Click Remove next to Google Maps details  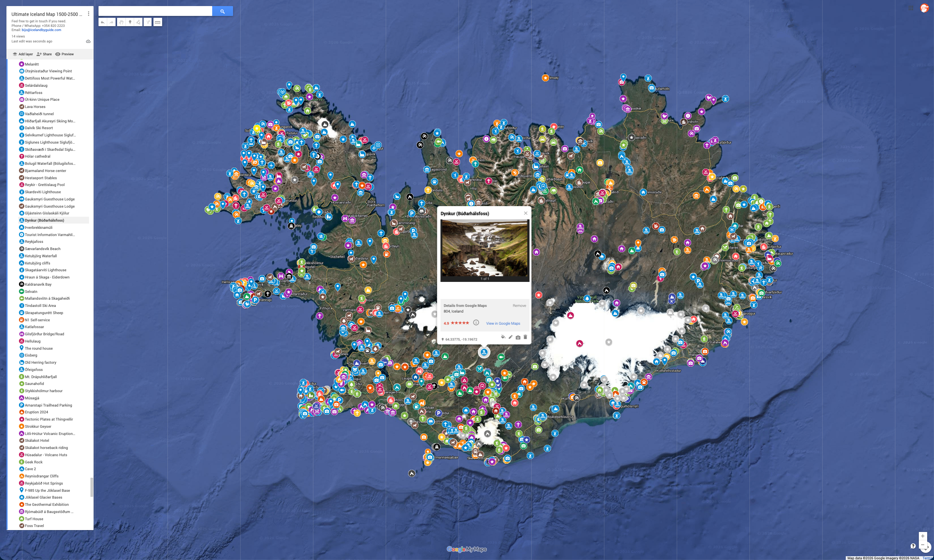click(x=519, y=305)
